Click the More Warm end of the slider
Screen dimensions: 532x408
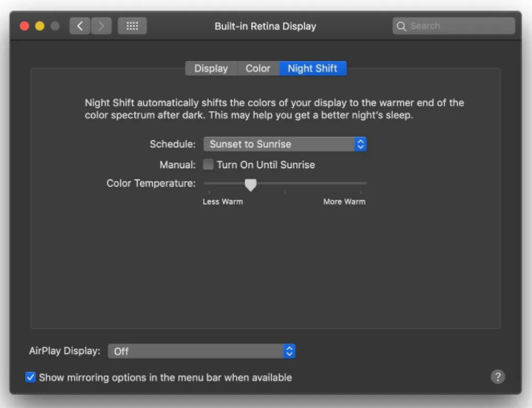point(364,184)
